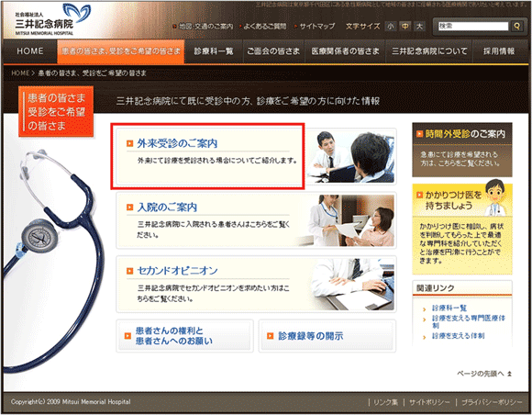Open かかりつけ医を持ちましょう banner
Screen dimensions: 532x415
point(462,229)
